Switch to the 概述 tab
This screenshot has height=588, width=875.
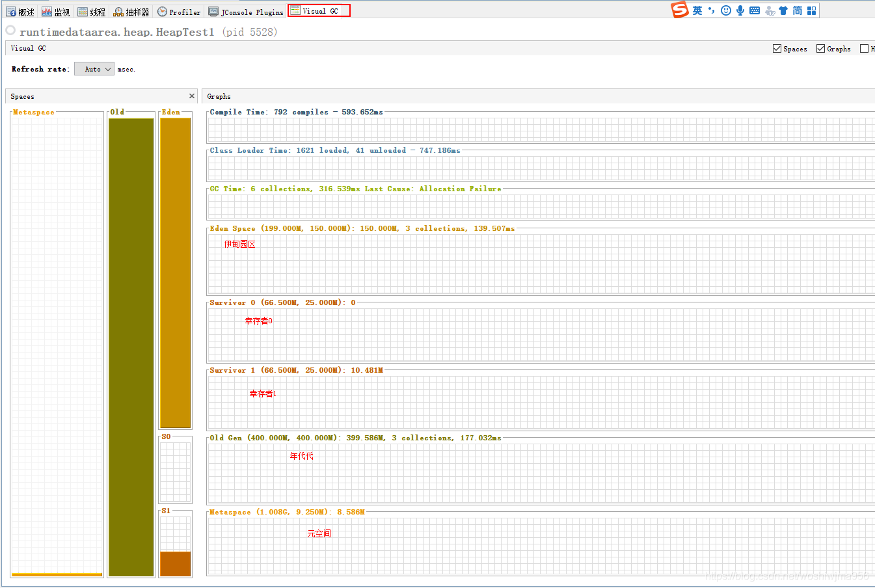[20, 12]
